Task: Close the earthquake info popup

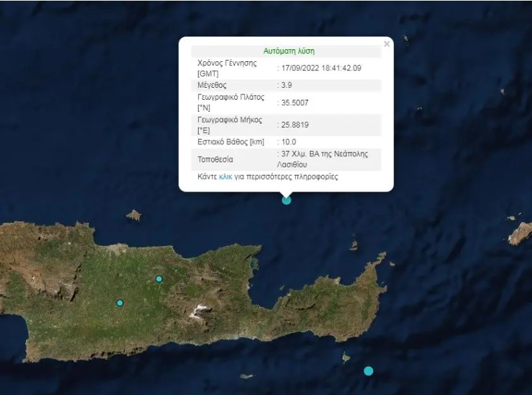Action: [x=387, y=44]
